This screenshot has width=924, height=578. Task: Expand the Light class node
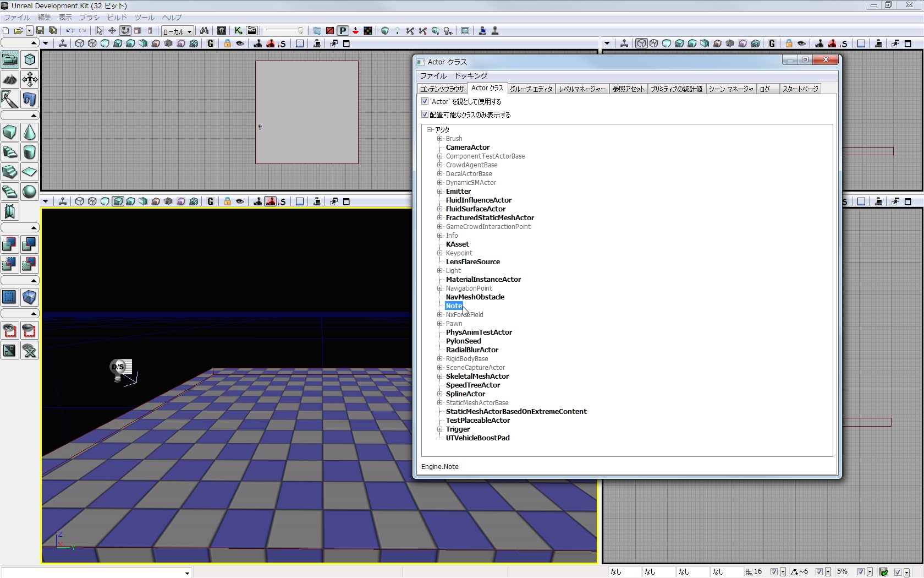coord(440,271)
